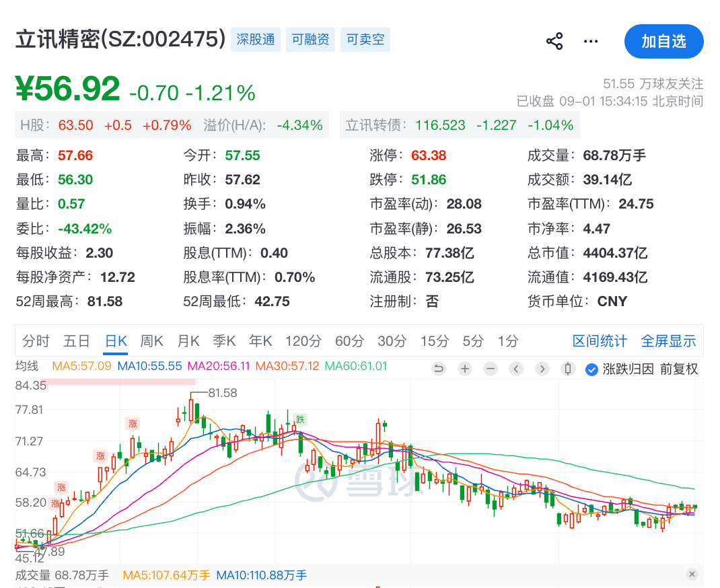
Task: Switch to the 分时 chart tab
Action: click(x=36, y=341)
